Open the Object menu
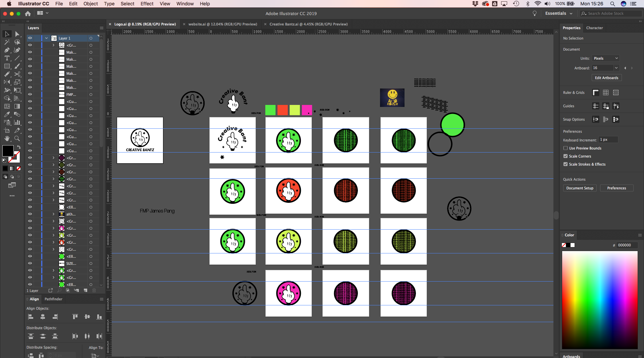644x358 pixels. [91, 4]
